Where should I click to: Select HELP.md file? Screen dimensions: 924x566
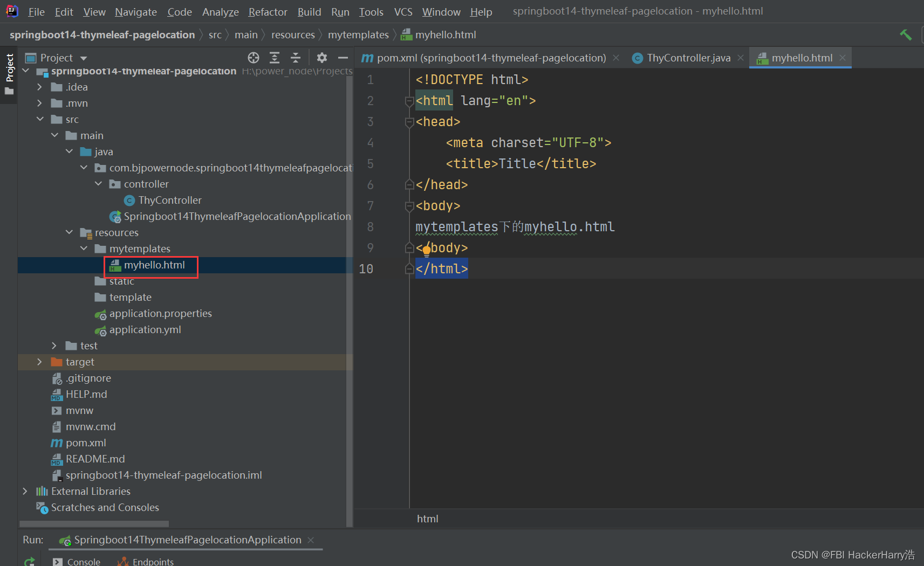[86, 394]
